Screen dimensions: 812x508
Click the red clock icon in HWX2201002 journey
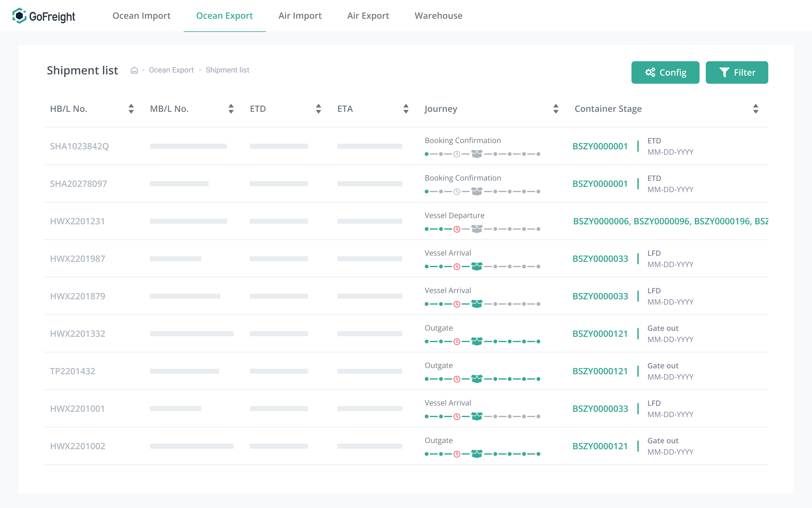[x=457, y=454]
